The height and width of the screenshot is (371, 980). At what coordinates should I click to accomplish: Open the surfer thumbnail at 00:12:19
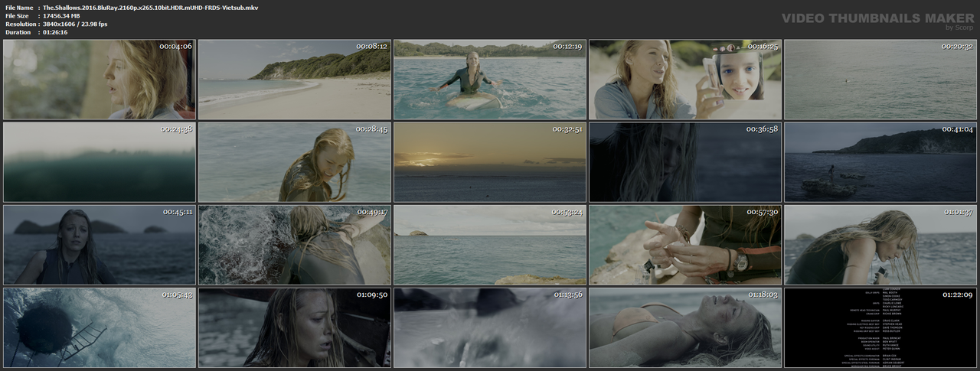[490, 80]
